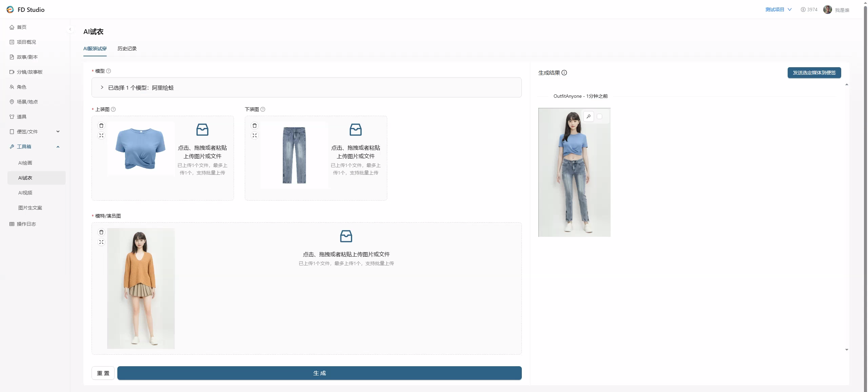Viewport: 868px width, 392px height.
Task: Tick the checkbox on the generated result image
Action: [x=599, y=116]
